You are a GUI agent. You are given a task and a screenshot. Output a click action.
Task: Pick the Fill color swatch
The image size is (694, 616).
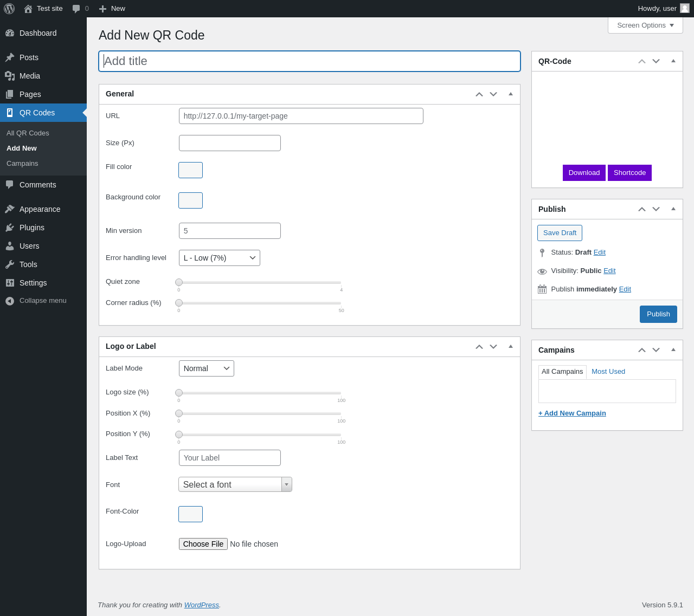click(190, 170)
